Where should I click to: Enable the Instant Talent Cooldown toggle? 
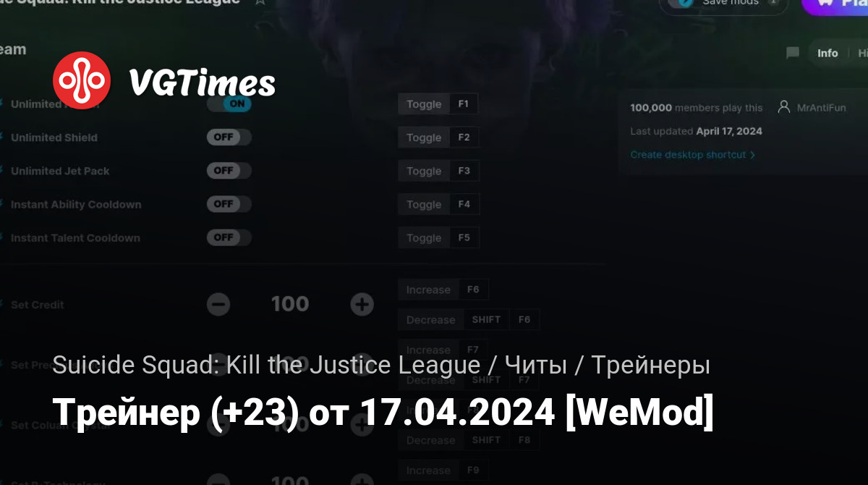(229, 237)
